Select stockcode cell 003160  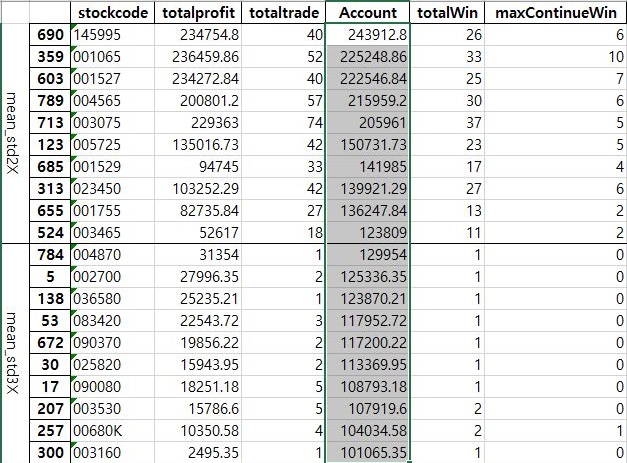coord(112,453)
